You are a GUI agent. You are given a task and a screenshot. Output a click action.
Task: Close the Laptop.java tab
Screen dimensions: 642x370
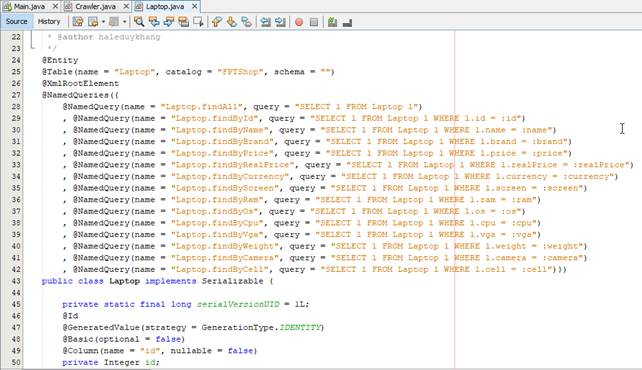point(194,7)
